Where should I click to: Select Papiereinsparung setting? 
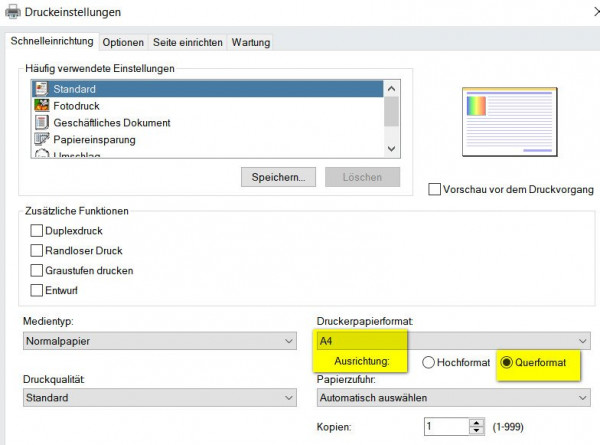[207, 139]
